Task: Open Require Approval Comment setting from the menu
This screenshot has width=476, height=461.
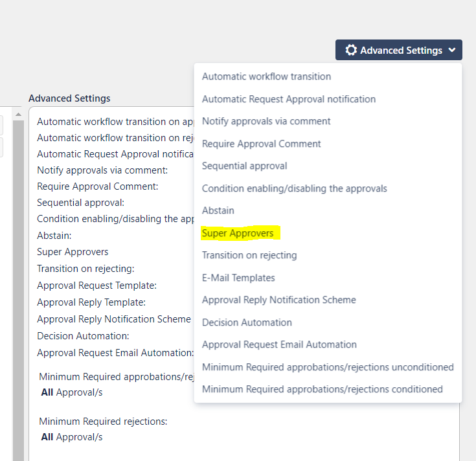Action: click(x=261, y=144)
